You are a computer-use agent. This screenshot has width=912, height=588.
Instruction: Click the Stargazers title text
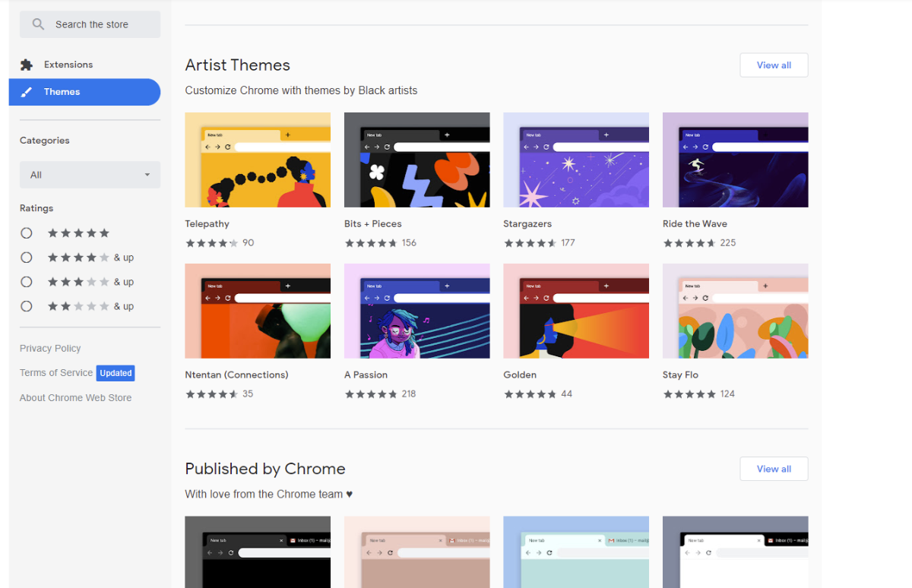527,224
